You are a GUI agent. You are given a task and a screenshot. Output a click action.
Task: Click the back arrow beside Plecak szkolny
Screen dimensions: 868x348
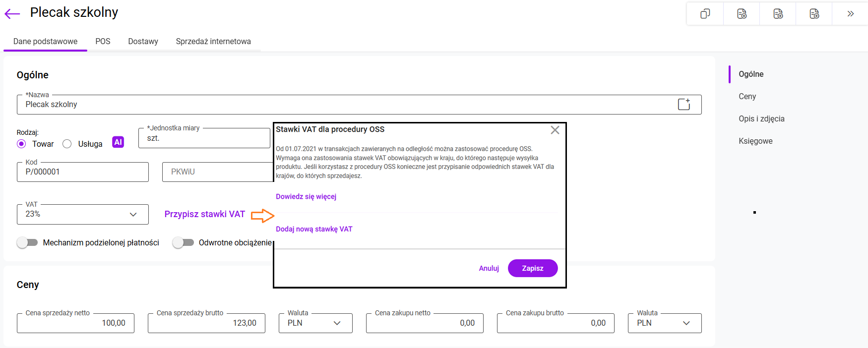pos(12,14)
